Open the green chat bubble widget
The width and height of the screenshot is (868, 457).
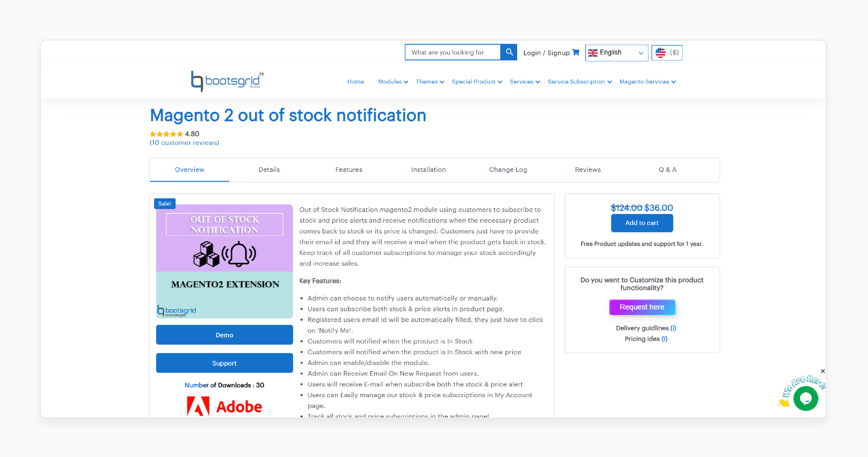click(806, 398)
